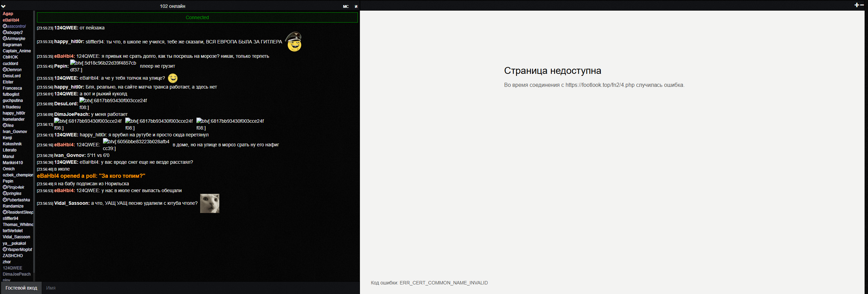The image size is (868, 294).
Task: Click the '102 онлайн' user count
Action: [x=172, y=6]
